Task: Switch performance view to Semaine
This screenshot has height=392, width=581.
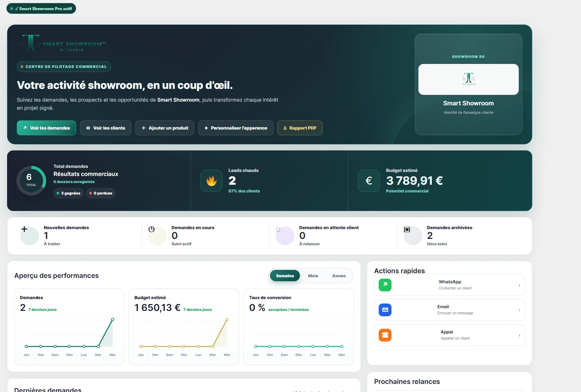Action: (285, 276)
